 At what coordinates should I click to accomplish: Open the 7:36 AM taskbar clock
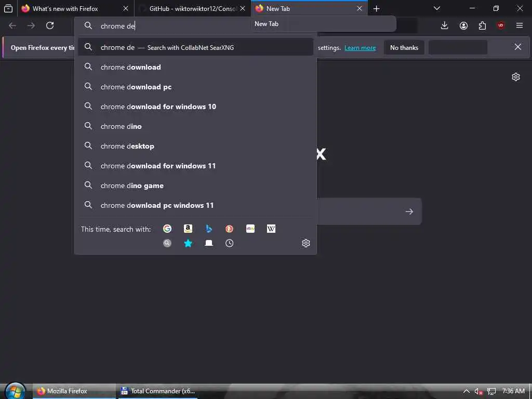coord(513,391)
